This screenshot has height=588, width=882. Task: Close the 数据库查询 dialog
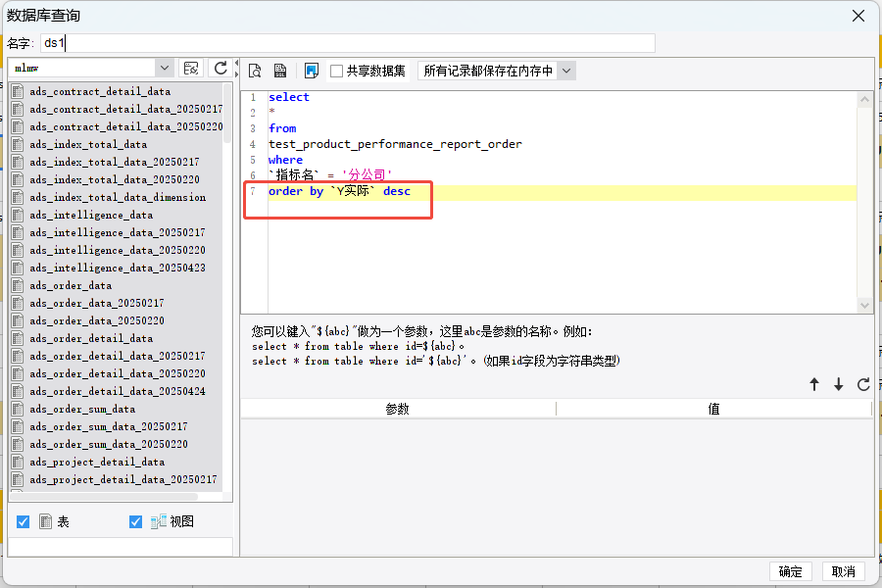[x=858, y=16]
